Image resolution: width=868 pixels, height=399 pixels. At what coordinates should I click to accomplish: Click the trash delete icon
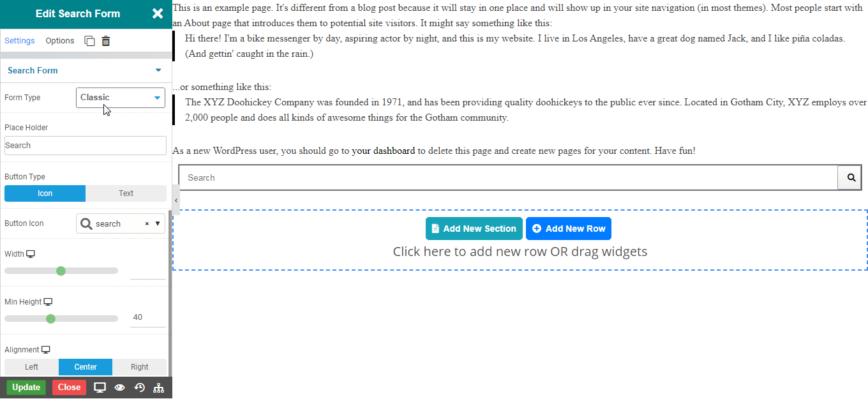coord(106,41)
